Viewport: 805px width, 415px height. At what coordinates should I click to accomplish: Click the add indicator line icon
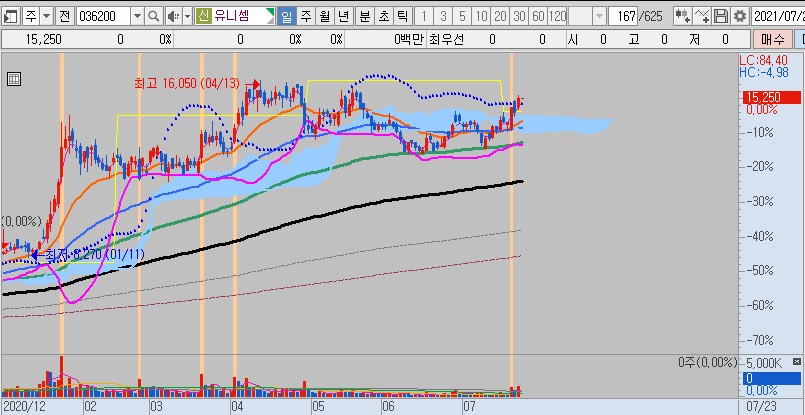tap(701, 17)
